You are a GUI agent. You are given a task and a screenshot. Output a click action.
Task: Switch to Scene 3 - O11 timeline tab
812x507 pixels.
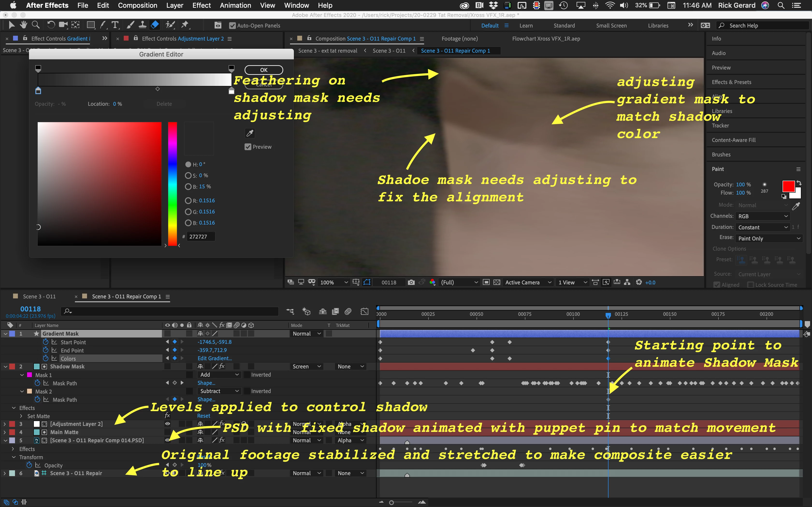click(x=39, y=296)
